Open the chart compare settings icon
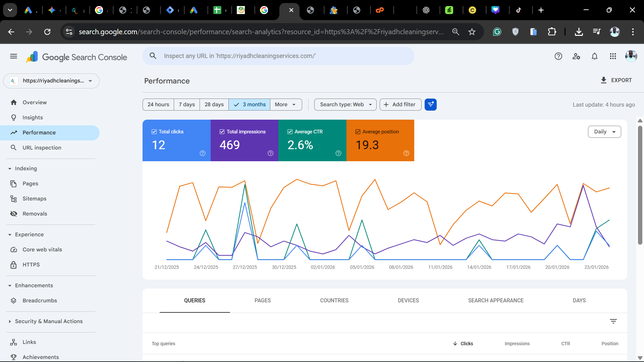 pyautogui.click(x=430, y=104)
